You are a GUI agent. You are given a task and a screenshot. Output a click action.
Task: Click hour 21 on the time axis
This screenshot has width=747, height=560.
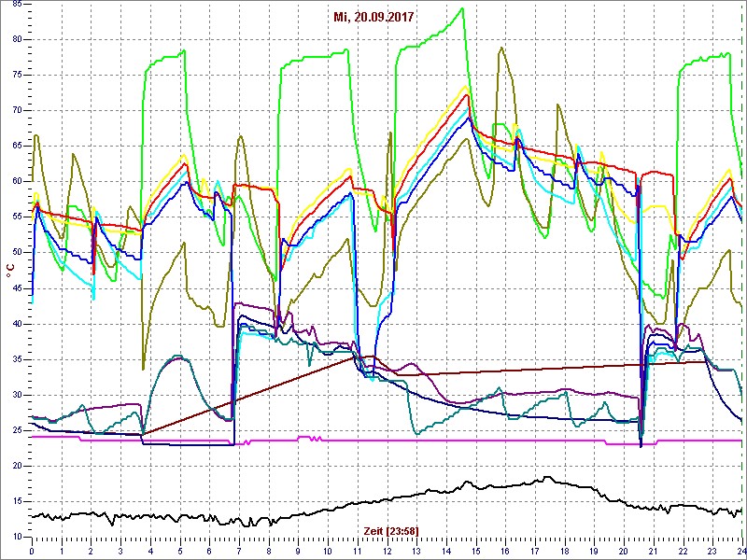653,551
